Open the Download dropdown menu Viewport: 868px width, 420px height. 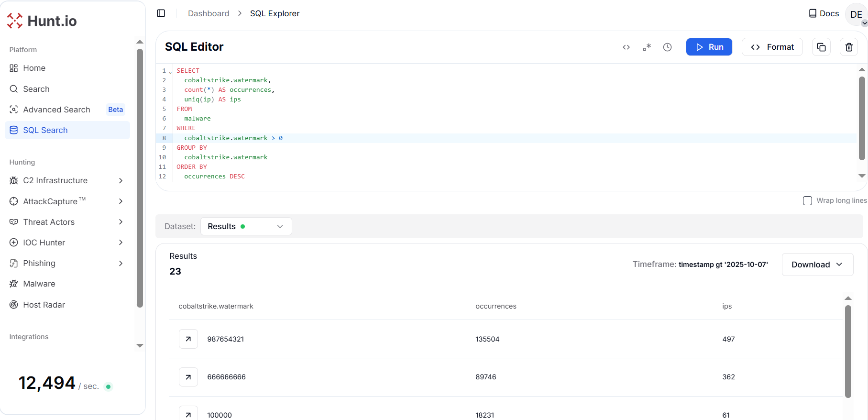coord(817,265)
